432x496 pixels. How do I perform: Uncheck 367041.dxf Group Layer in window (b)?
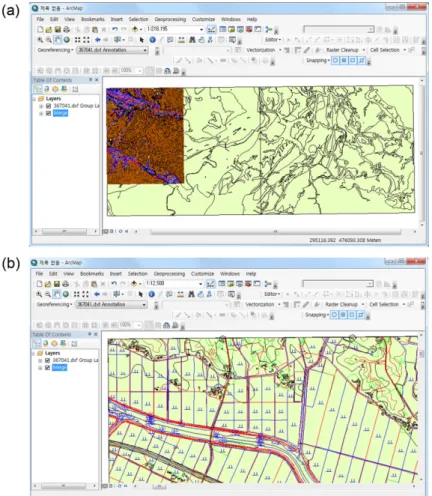[x=47, y=360]
